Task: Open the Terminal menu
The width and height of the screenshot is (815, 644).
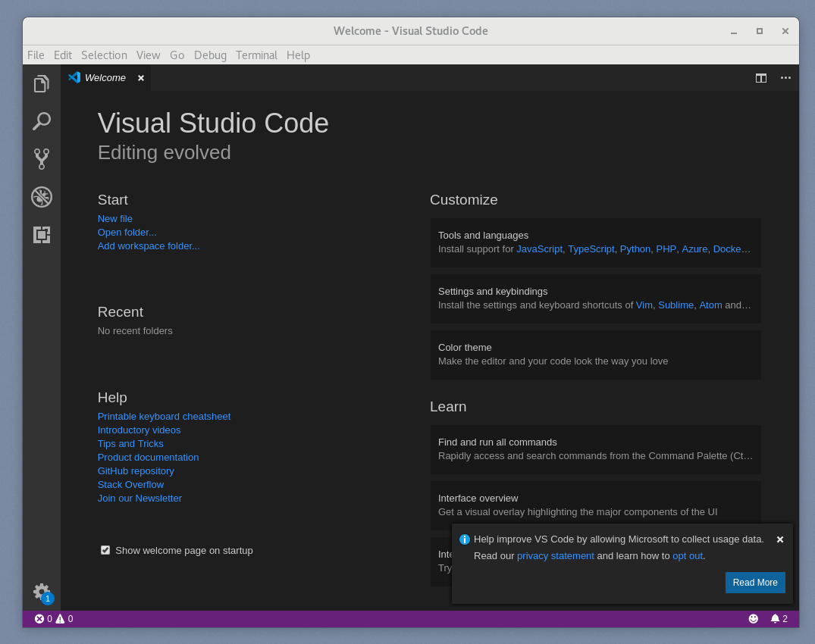Action: 256,55
